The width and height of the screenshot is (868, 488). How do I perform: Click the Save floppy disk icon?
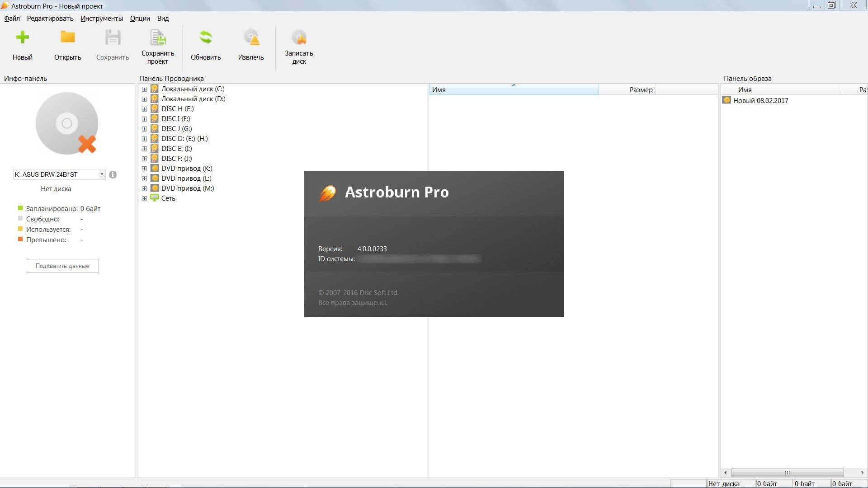(113, 38)
